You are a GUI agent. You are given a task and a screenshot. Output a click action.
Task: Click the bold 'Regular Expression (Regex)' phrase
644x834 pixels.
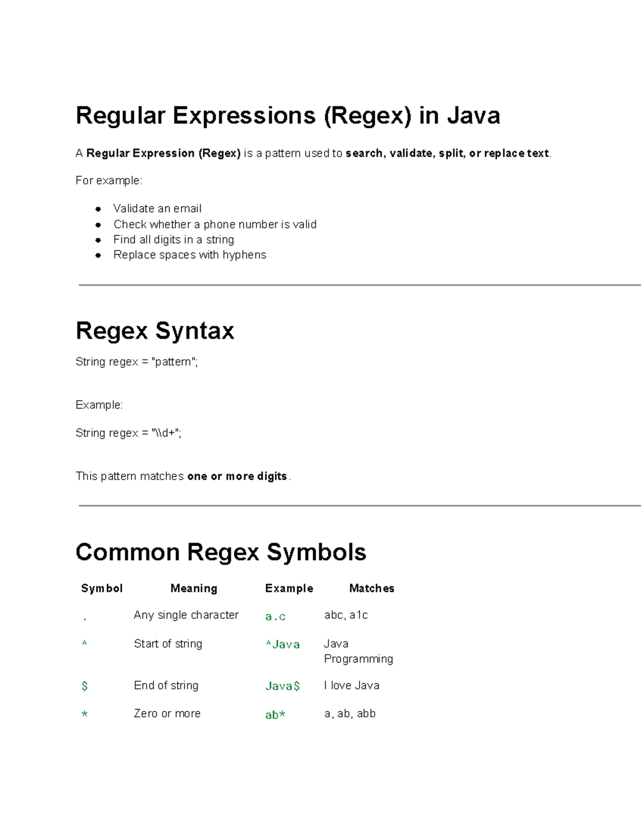[163, 154]
